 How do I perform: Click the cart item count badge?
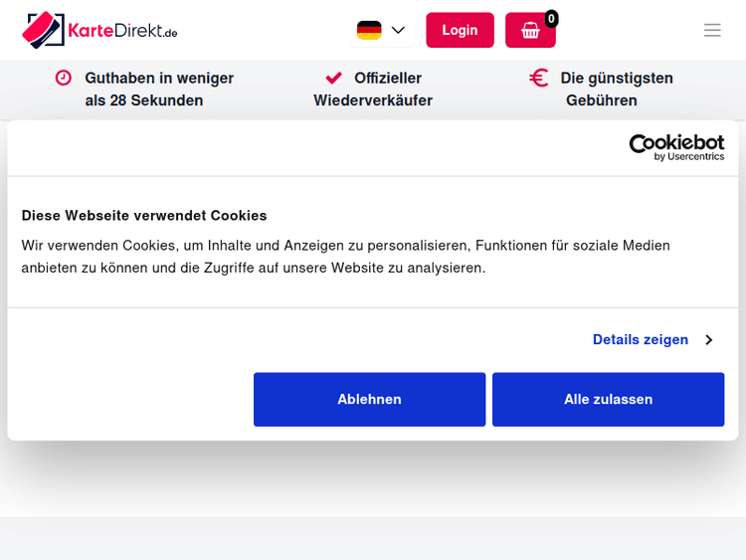551,18
